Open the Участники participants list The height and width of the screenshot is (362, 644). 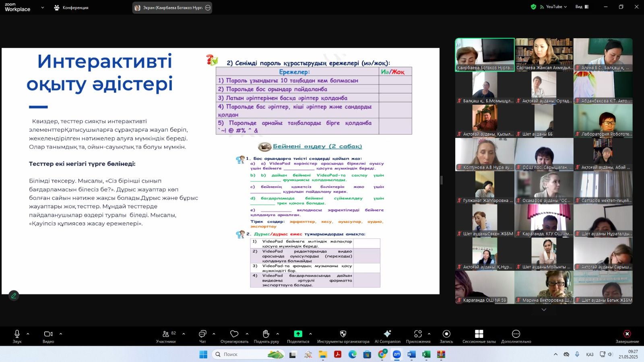[x=166, y=334]
